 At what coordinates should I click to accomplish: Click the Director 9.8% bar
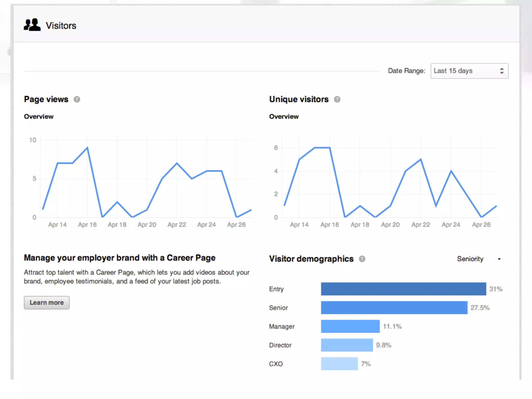347,345
